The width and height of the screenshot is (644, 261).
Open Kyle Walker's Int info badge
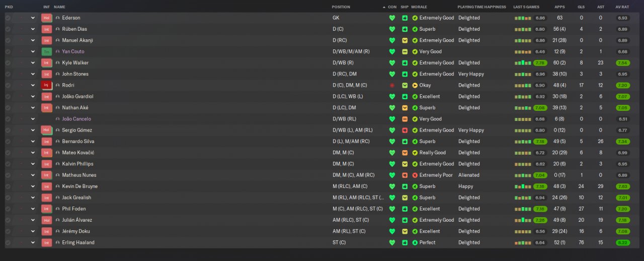tap(47, 63)
